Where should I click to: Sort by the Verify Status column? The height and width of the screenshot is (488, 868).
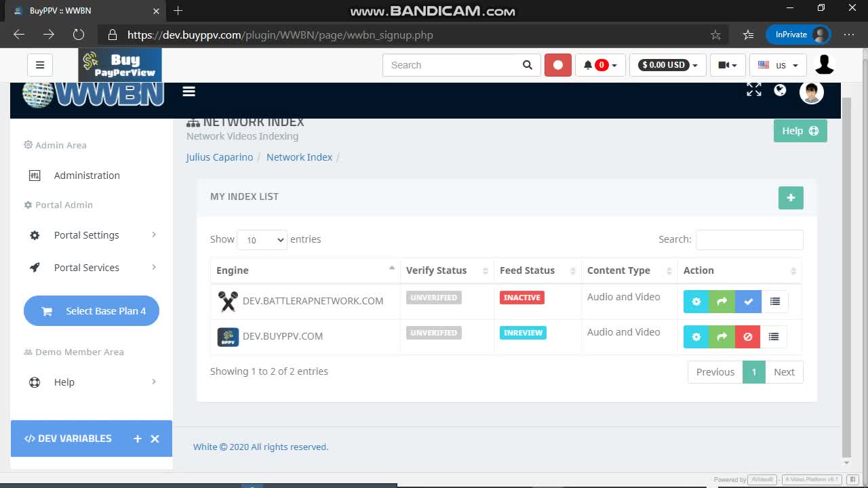click(447, 270)
